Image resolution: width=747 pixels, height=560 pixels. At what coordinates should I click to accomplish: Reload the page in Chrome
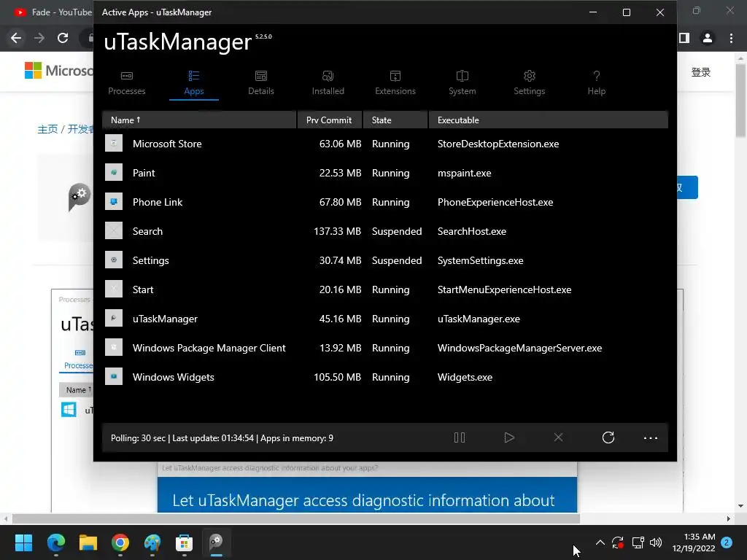tap(63, 38)
